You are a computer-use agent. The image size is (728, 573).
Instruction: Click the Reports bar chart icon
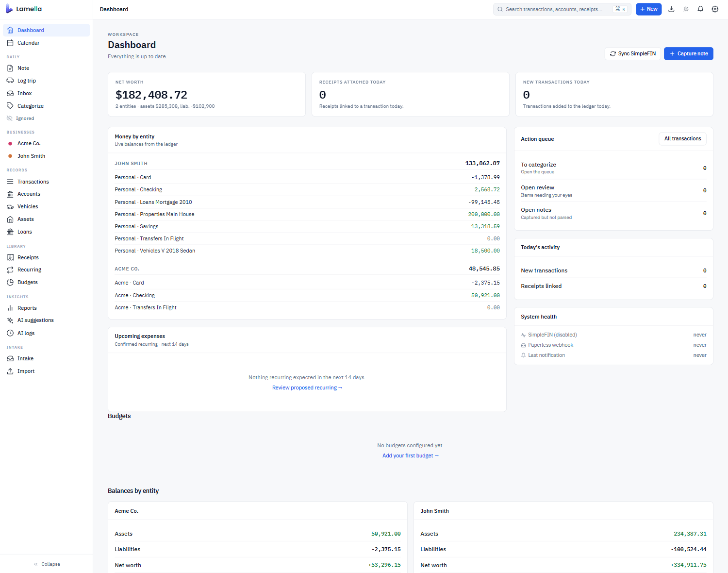(10, 308)
